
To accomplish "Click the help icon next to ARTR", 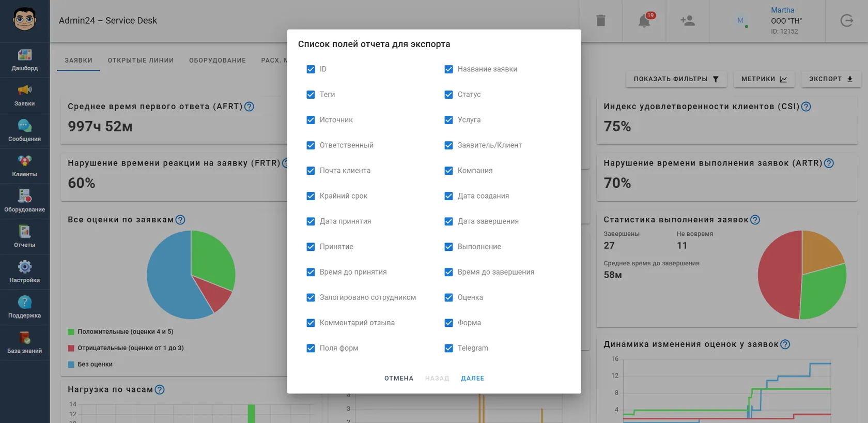I will coord(829,163).
